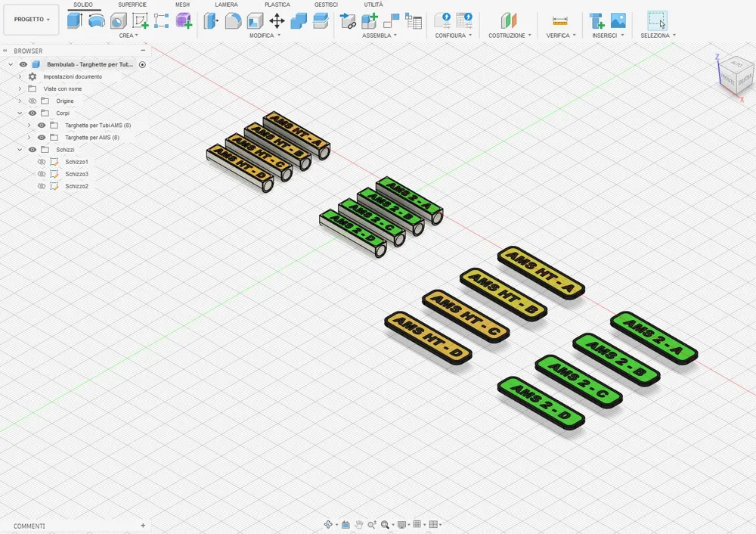
Task: Show Schizzo3 sketch via eye icon
Action: [42, 174]
